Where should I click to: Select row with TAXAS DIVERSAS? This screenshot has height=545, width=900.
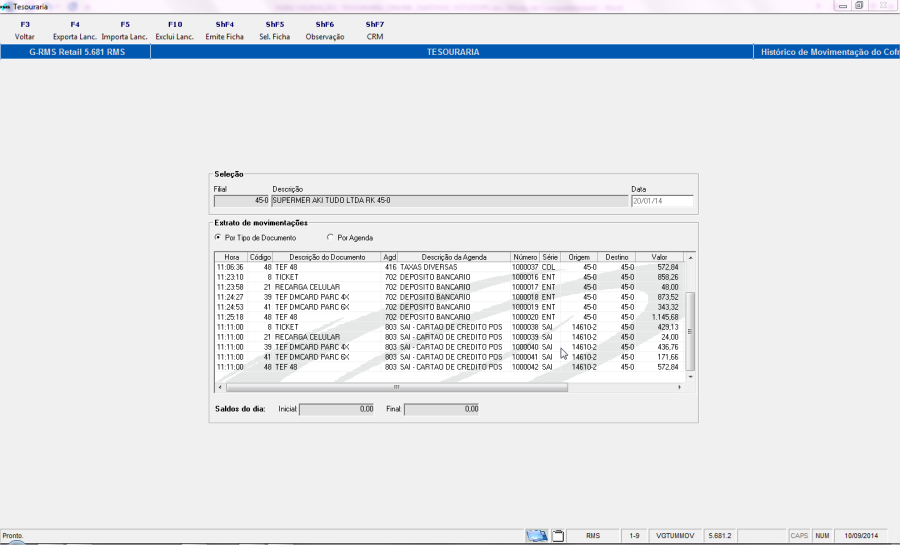(449, 267)
